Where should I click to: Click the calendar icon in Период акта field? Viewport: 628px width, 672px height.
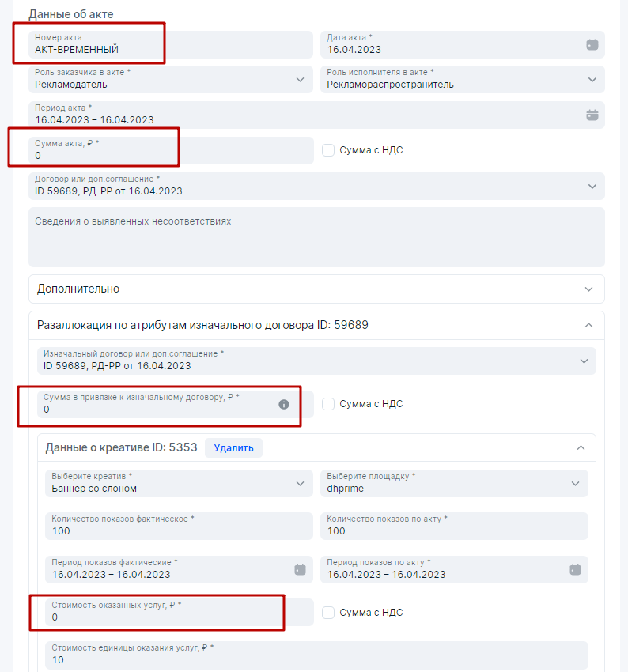coord(592,115)
